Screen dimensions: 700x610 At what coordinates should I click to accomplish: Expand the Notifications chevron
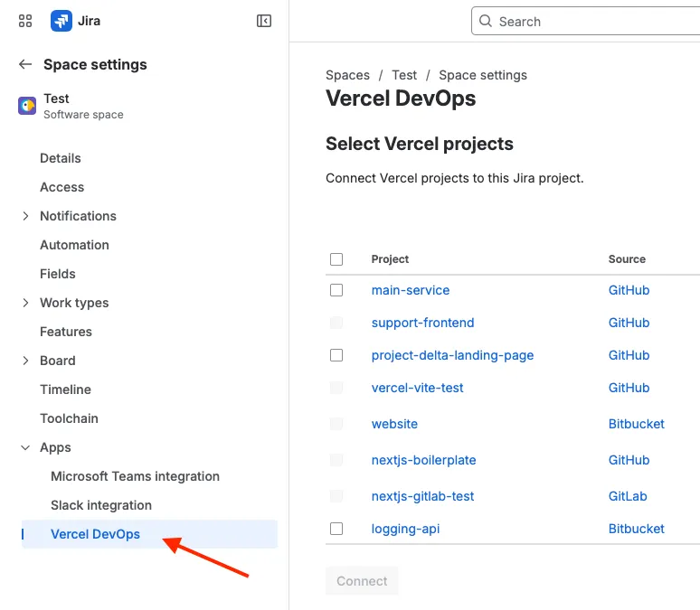coord(25,216)
